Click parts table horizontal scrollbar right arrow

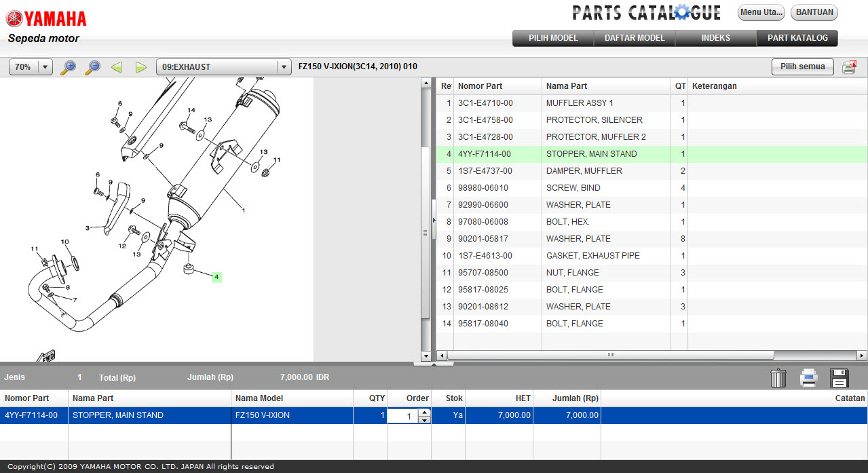[862, 355]
